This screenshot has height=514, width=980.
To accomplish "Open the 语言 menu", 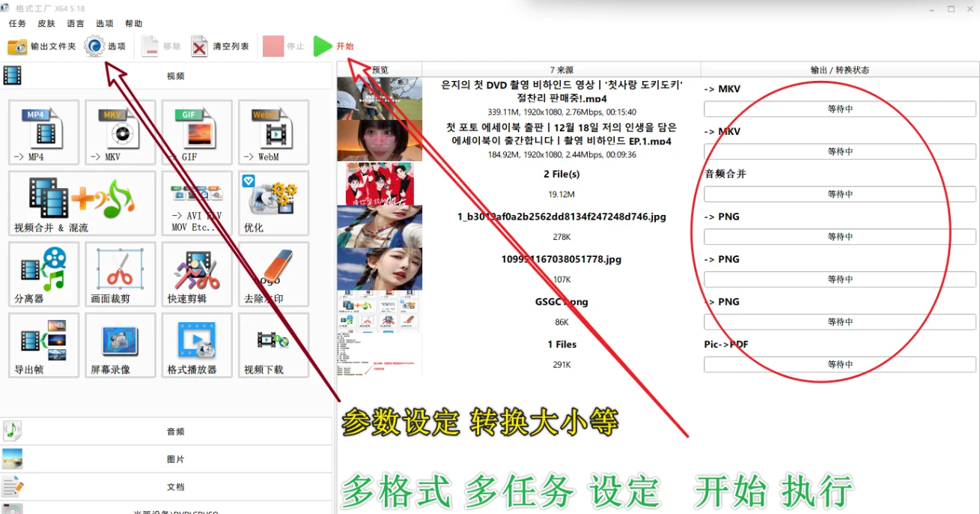I will coord(76,24).
